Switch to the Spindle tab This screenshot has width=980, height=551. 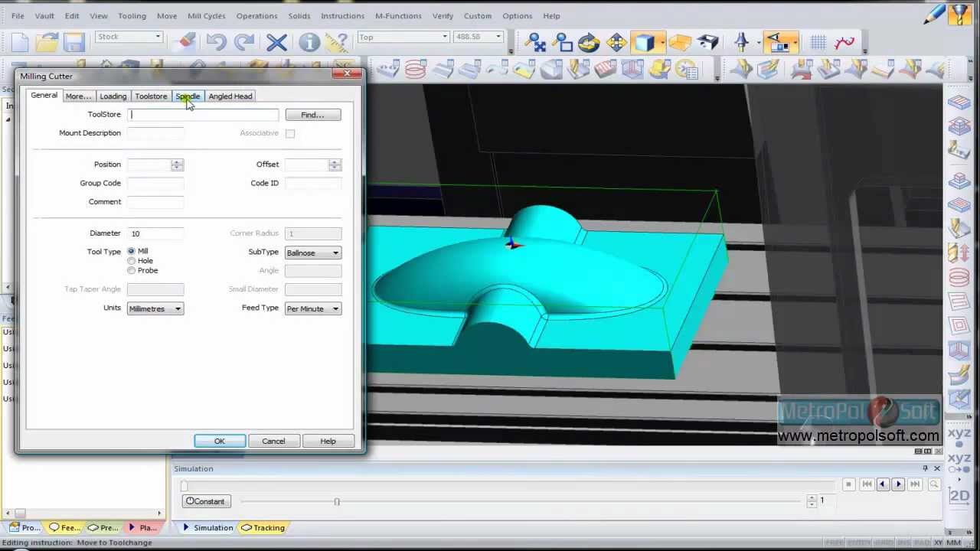(x=188, y=96)
